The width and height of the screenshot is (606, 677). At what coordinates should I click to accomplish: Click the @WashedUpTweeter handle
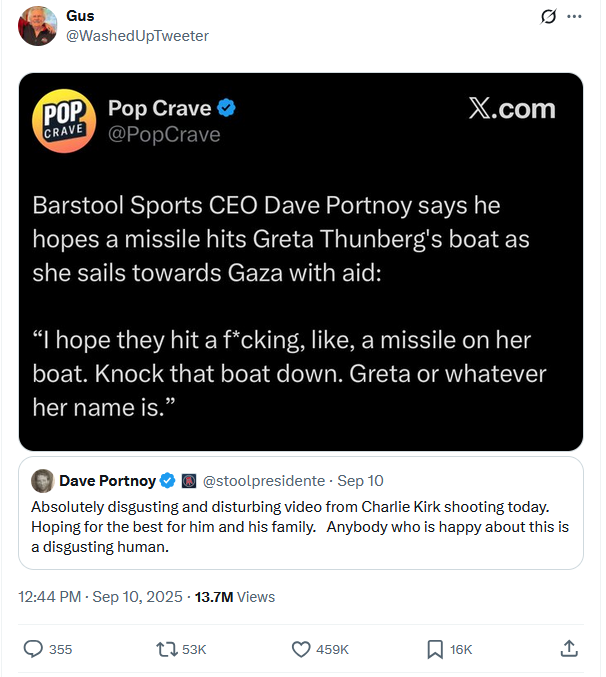[x=137, y=36]
